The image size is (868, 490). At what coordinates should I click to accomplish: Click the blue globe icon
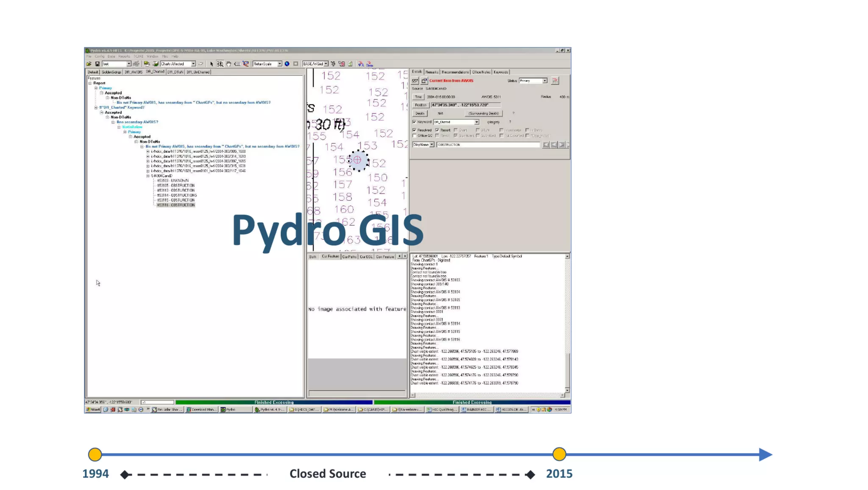pos(287,64)
